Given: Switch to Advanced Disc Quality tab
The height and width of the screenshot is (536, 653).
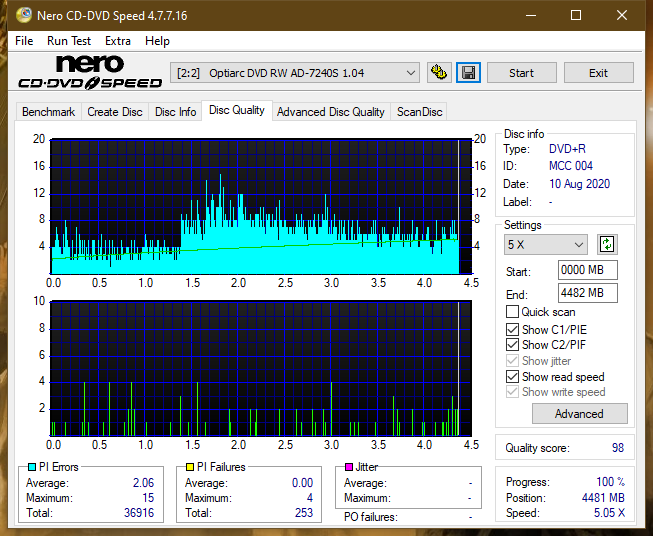Looking at the screenshot, I should coord(331,112).
